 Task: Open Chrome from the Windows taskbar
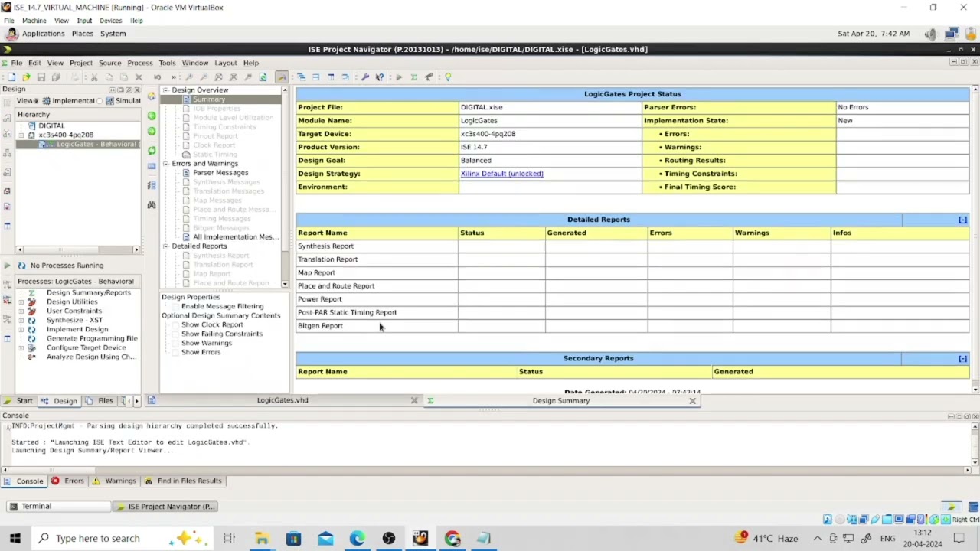pyautogui.click(x=452, y=539)
